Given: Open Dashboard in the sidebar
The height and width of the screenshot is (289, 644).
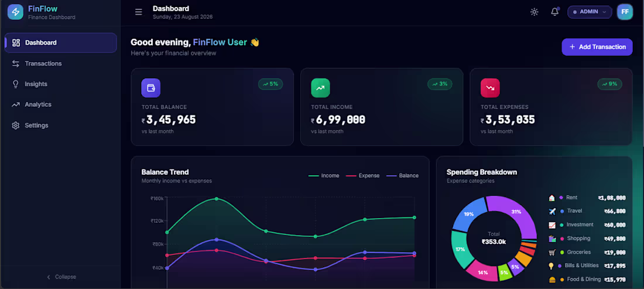Looking at the screenshot, I should click(61, 43).
